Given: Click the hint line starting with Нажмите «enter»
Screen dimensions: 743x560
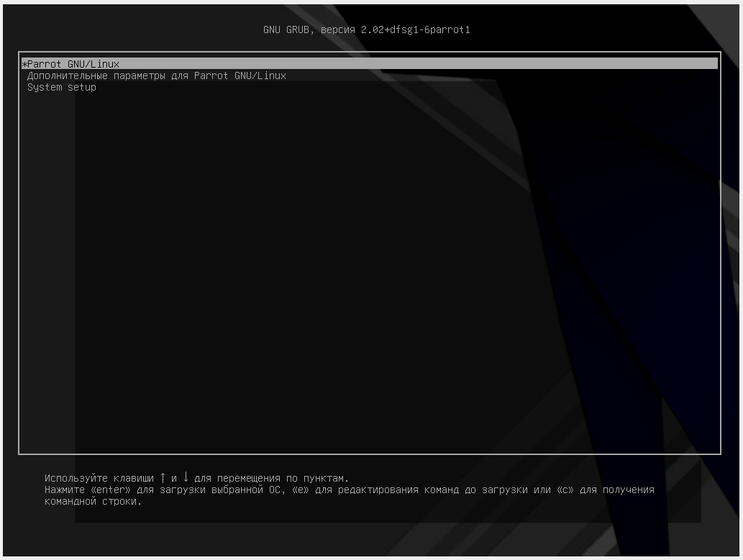Looking at the screenshot, I should click(350, 490).
